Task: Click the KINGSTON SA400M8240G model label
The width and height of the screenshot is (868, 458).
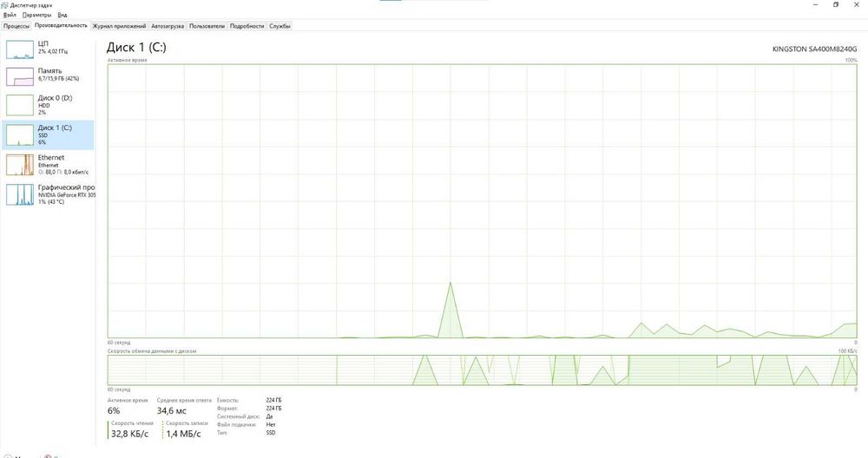Action: 814,49
